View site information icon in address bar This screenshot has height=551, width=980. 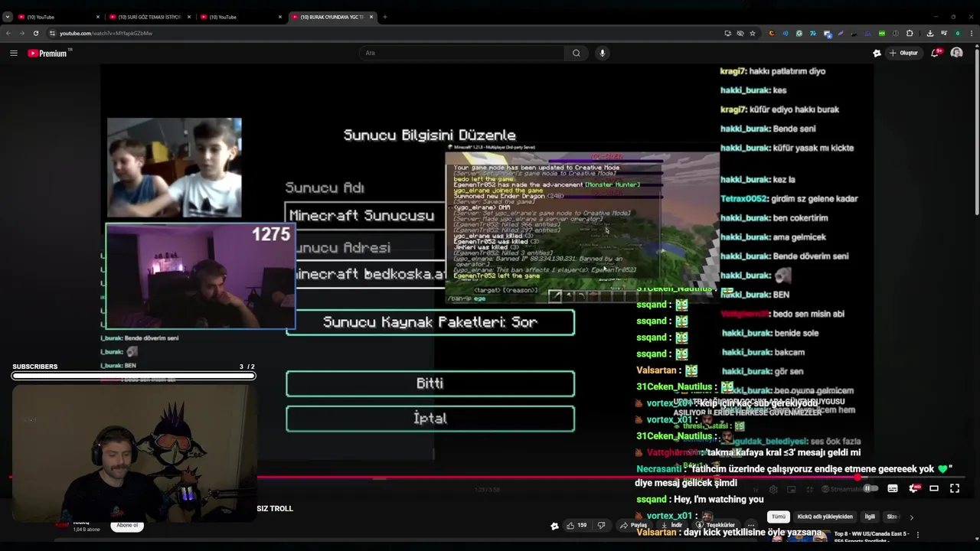52,34
